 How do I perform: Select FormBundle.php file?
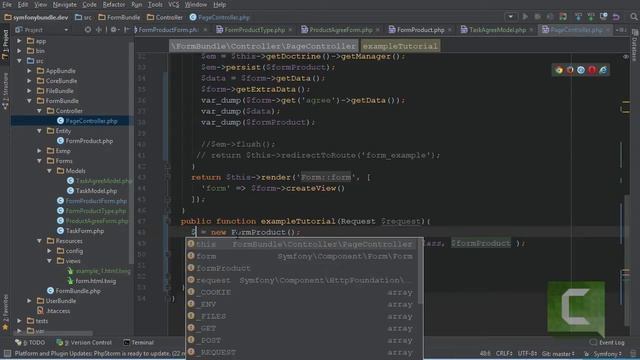(x=74, y=291)
